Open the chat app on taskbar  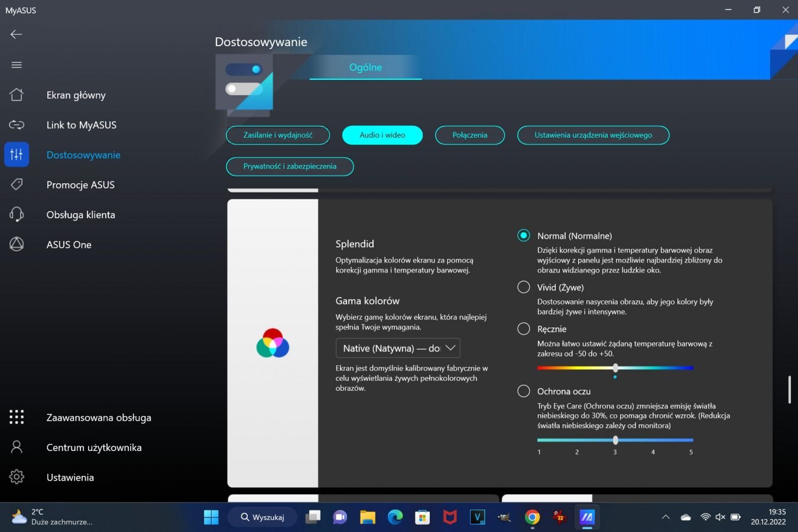[340, 517]
